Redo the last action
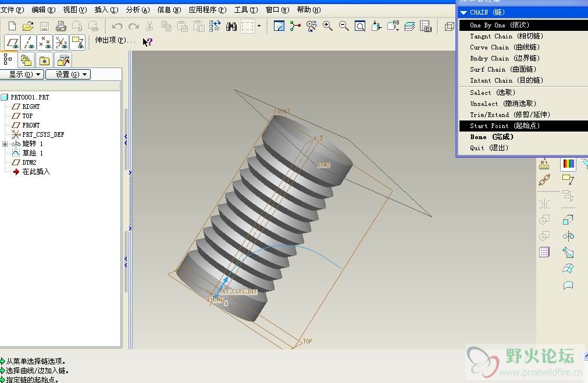The width and height of the screenshot is (588, 383). pos(134,26)
